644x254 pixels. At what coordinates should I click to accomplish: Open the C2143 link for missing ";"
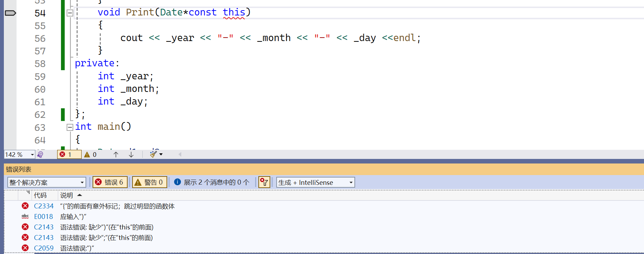(x=44, y=238)
